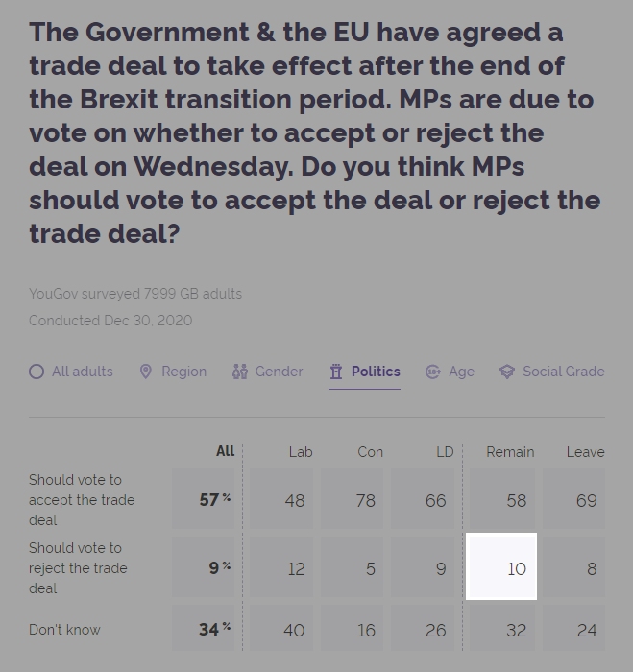
Task: Click the LD reject value 9
Action: [x=423, y=566]
